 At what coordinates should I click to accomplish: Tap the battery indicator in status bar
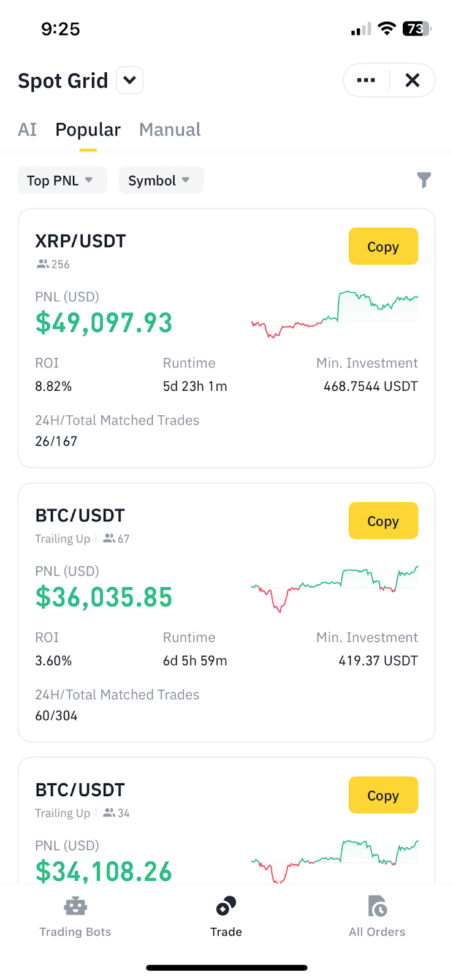pyautogui.click(x=416, y=29)
